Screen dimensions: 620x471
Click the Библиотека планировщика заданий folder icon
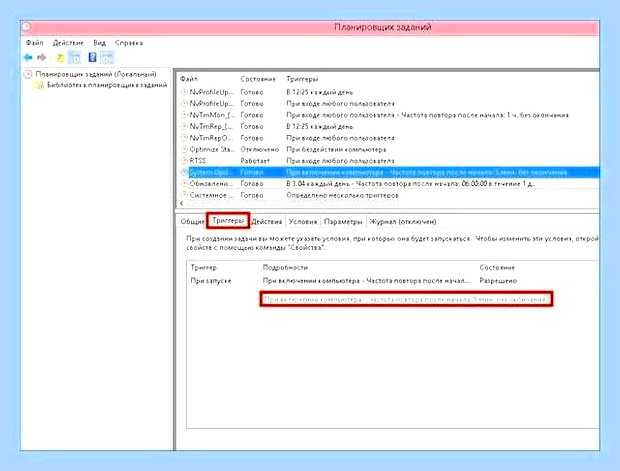click(x=39, y=85)
